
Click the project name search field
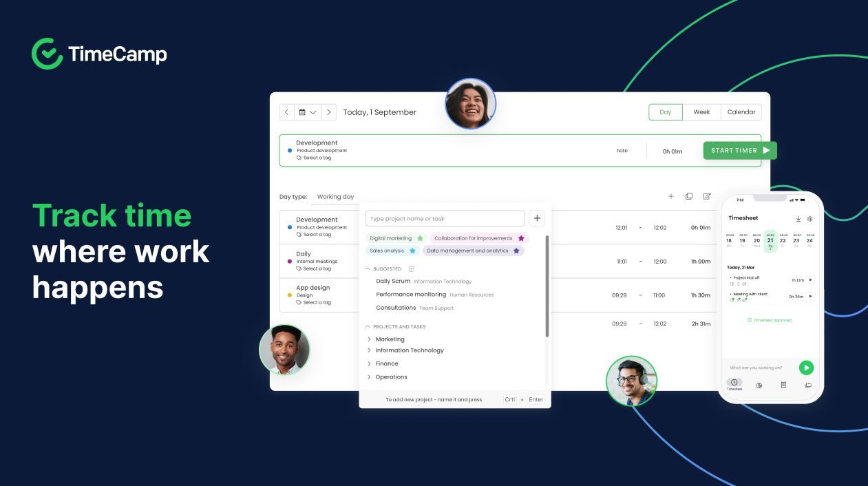coord(445,219)
